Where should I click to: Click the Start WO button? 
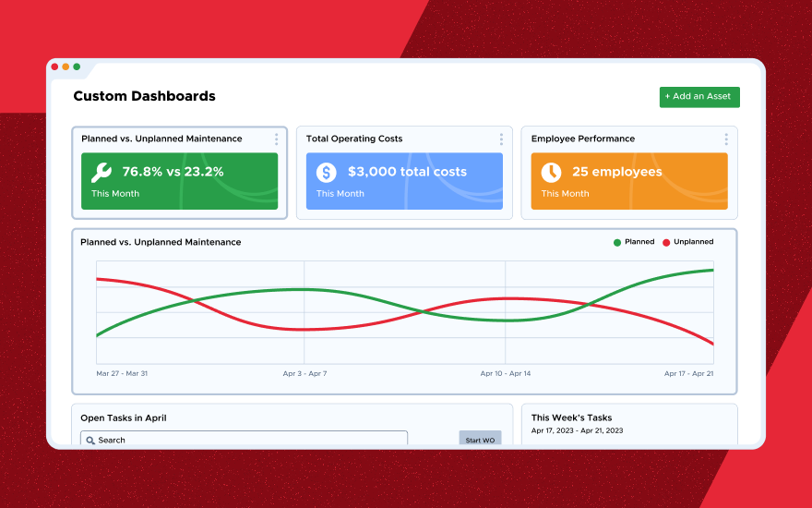(480, 440)
